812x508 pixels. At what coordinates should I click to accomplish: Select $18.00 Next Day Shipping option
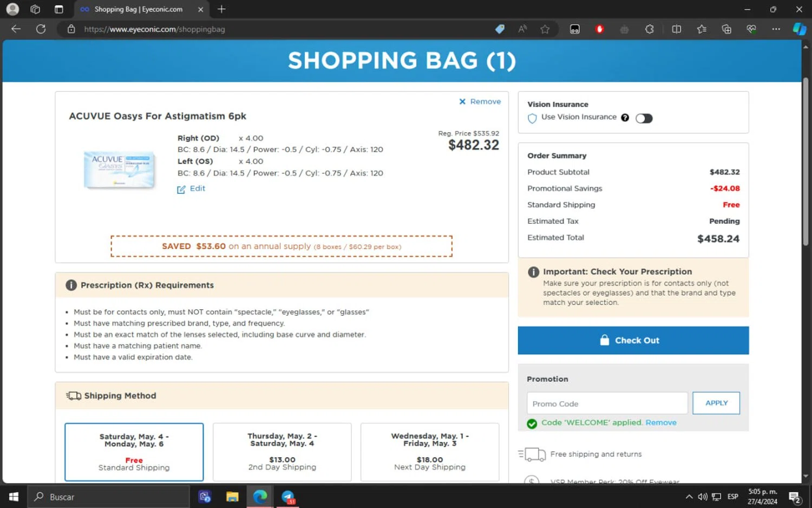click(x=430, y=452)
